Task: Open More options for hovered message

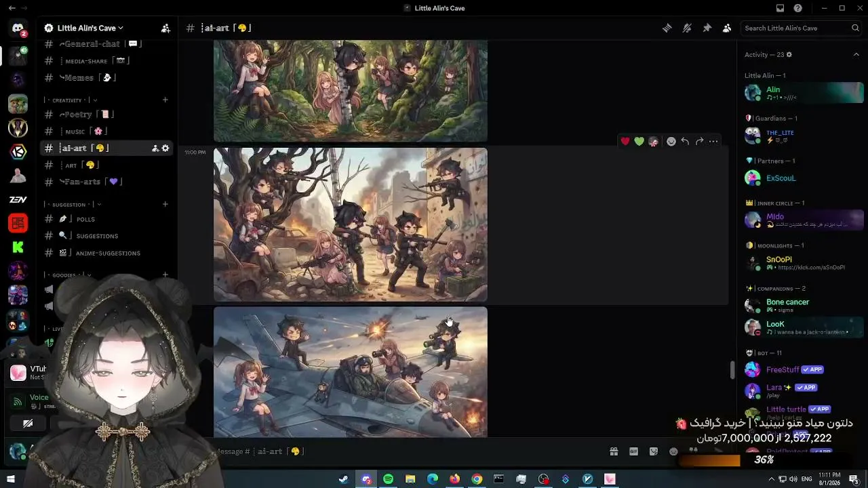Action: 713,141
